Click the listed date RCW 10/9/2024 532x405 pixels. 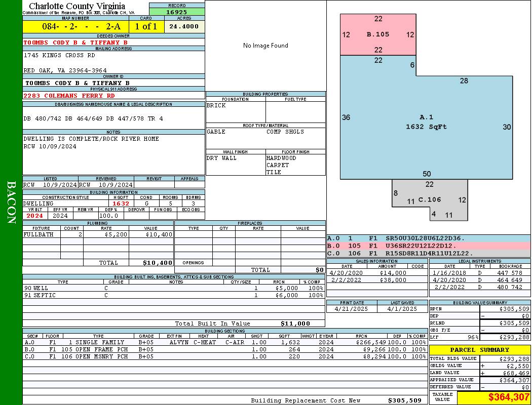tap(50, 185)
